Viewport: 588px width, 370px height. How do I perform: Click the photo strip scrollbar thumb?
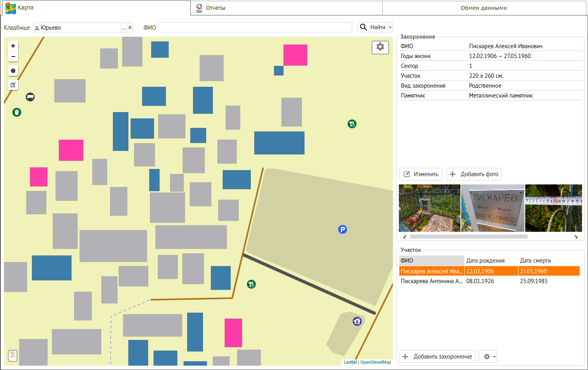coord(469,237)
